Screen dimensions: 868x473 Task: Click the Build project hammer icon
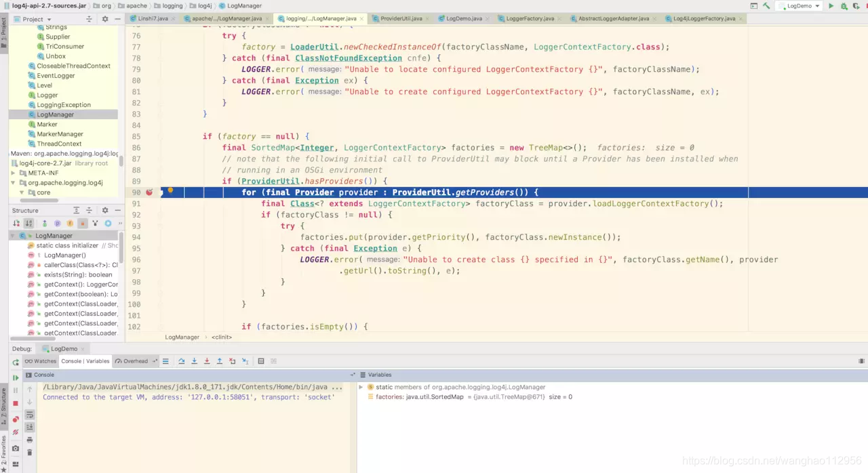[767, 5]
